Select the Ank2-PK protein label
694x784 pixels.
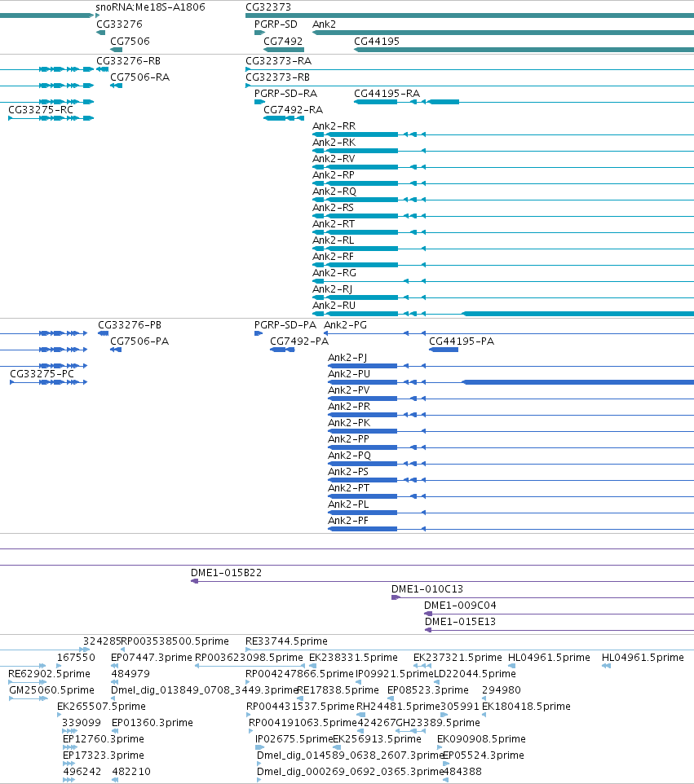[349, 423]
